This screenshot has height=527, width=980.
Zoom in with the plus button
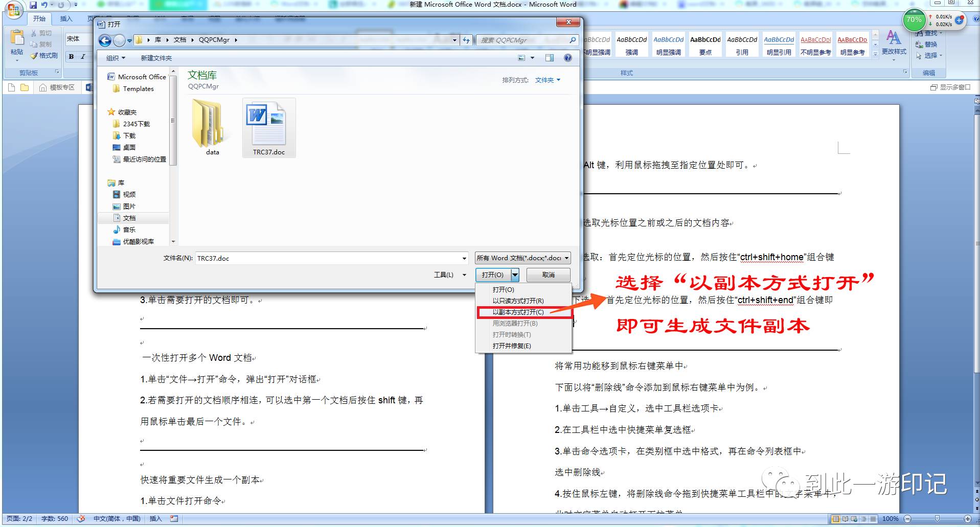968,519
